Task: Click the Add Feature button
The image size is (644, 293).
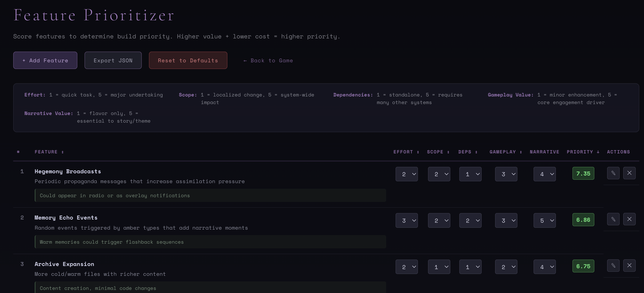Action: [45, 60]
